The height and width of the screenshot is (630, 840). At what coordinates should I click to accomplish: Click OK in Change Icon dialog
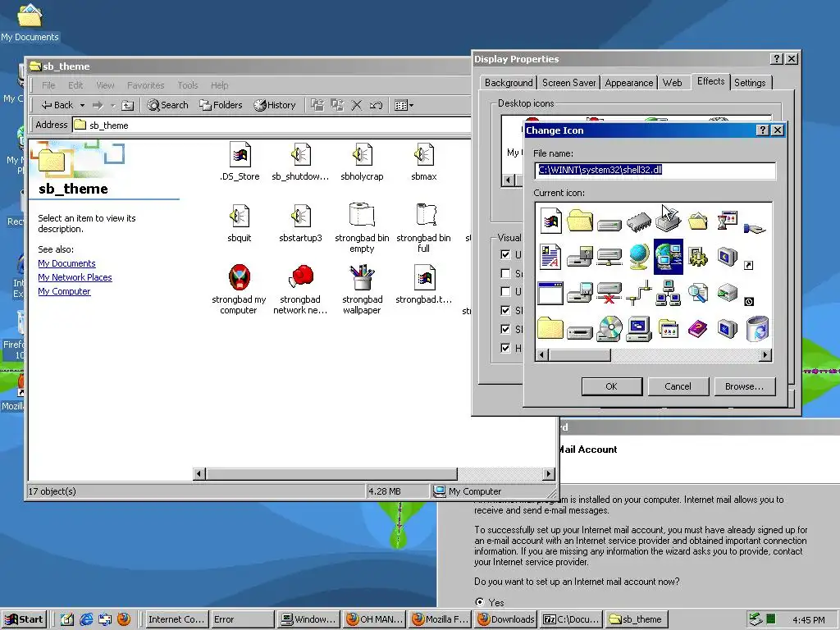pos(612,386)
